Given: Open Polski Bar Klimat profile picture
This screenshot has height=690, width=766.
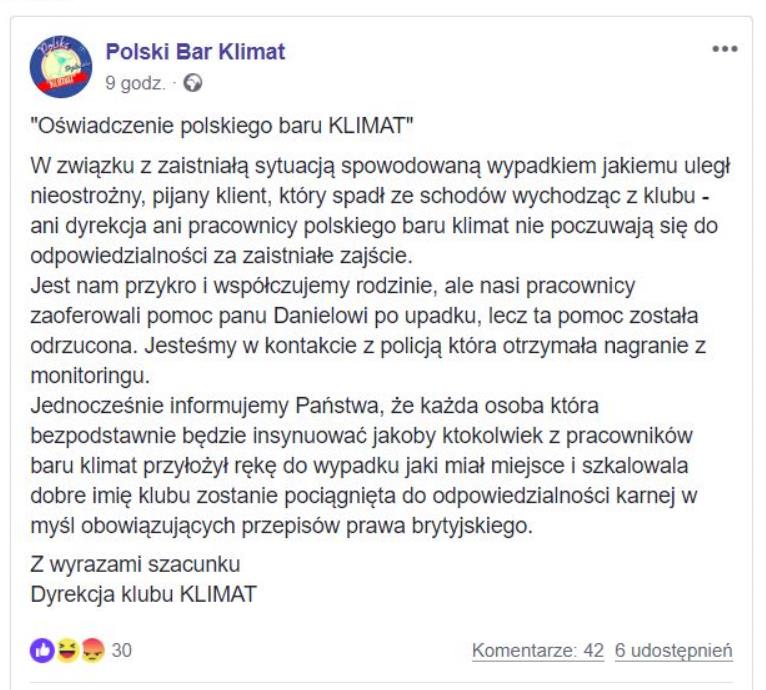Looking at the screenshot, I should (61, 66).
